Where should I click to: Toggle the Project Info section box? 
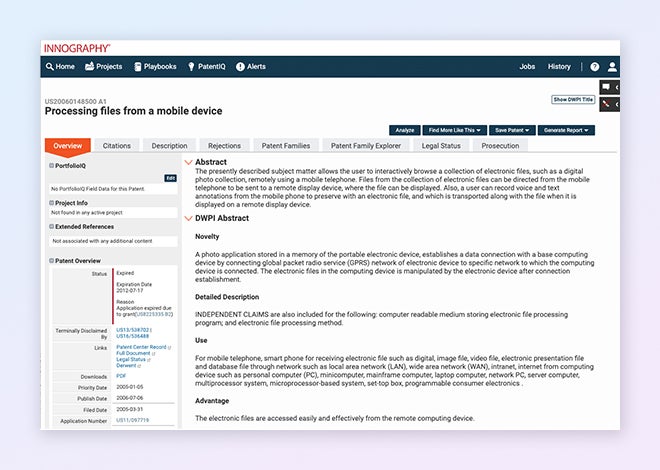click(52, 202)
